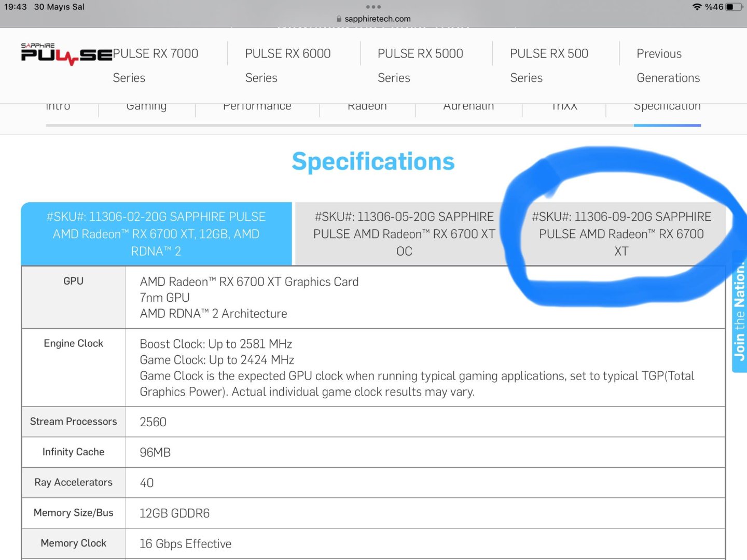
Task: Click 'Boost Clock: Up to 2581 MHz'
Action: [216, 344]
